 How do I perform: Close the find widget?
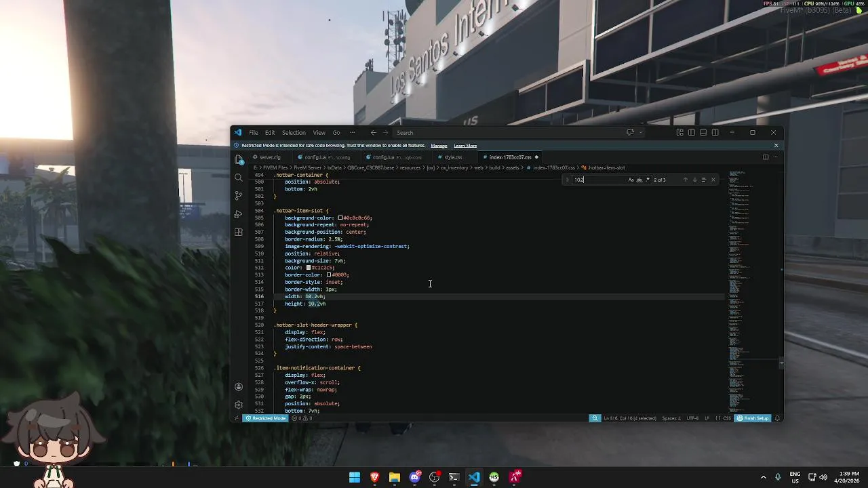tap(713, 180)
